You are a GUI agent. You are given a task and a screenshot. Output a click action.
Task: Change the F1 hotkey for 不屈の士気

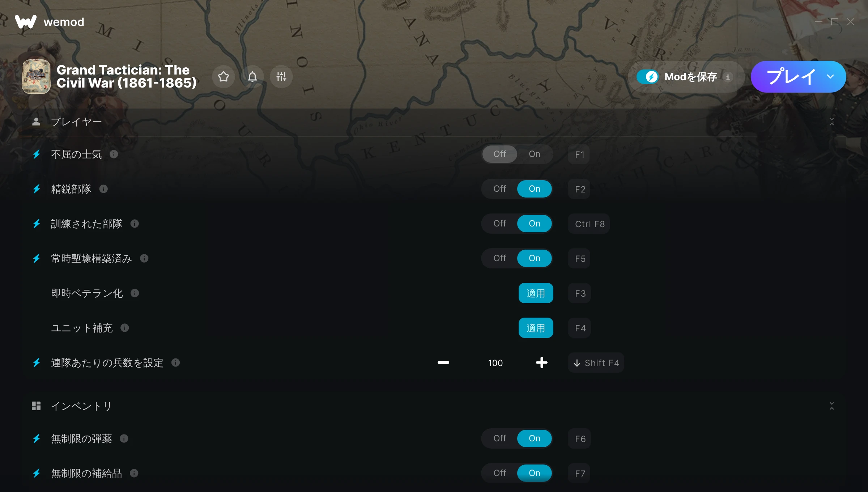[579, 154]
